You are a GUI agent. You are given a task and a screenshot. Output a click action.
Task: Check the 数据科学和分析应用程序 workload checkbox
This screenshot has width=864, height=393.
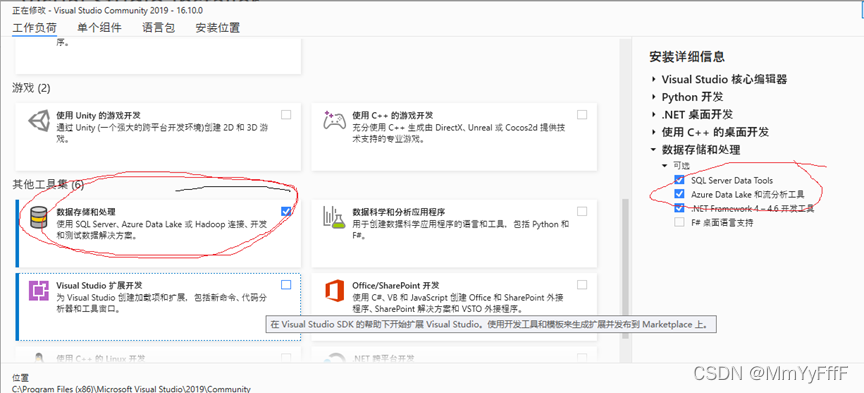tap(582, 211)
